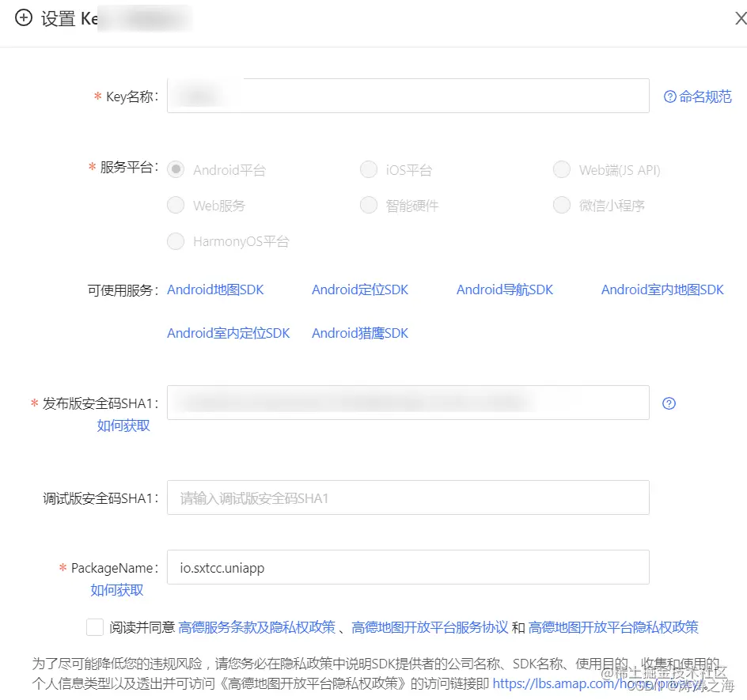747x700 pixels.
Task: Select the iOS平台 radio button
Action: 369,169
